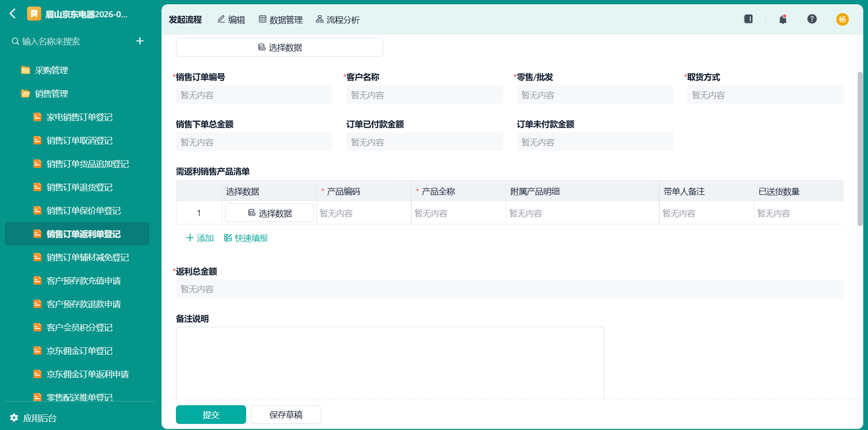Viewport: 868px width, 430px height.
Task: Open 应用后台 settings
Action: tap(33, 418)
